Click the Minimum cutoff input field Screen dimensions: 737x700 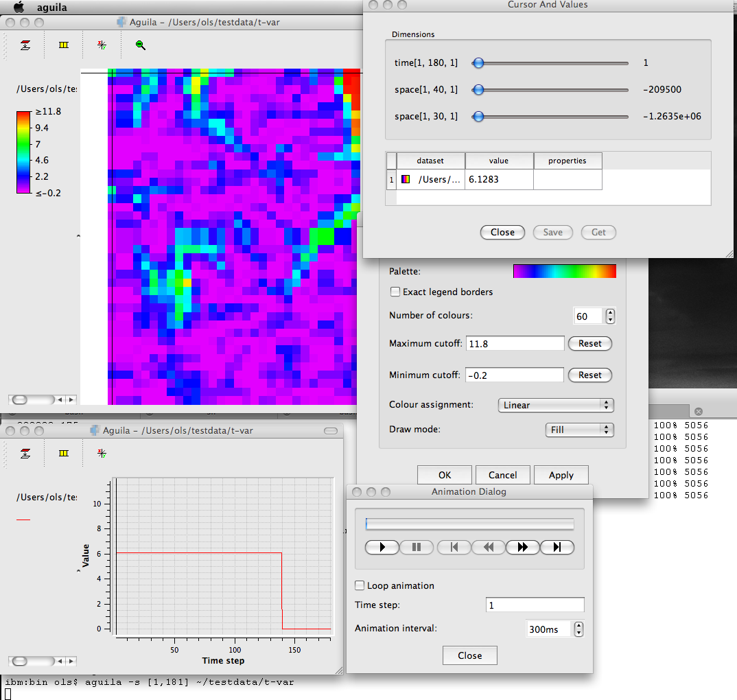click(x=515, y=375)
